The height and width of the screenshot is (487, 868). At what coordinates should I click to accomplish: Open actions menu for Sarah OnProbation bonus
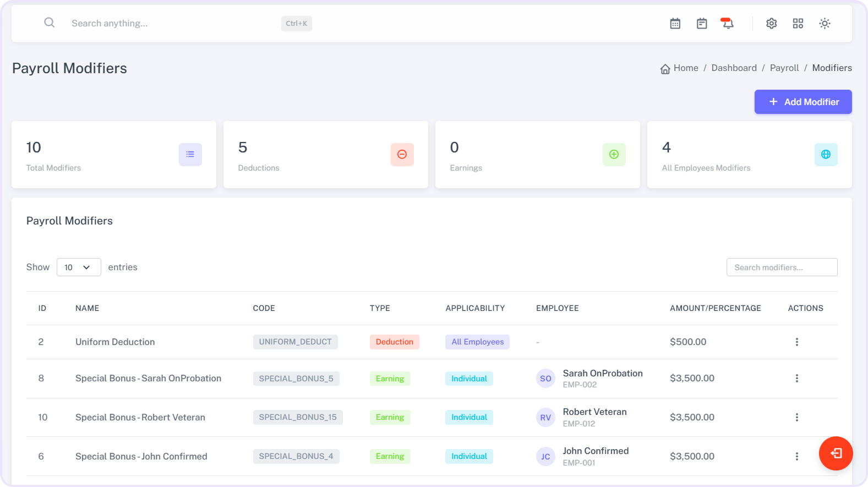796,378
